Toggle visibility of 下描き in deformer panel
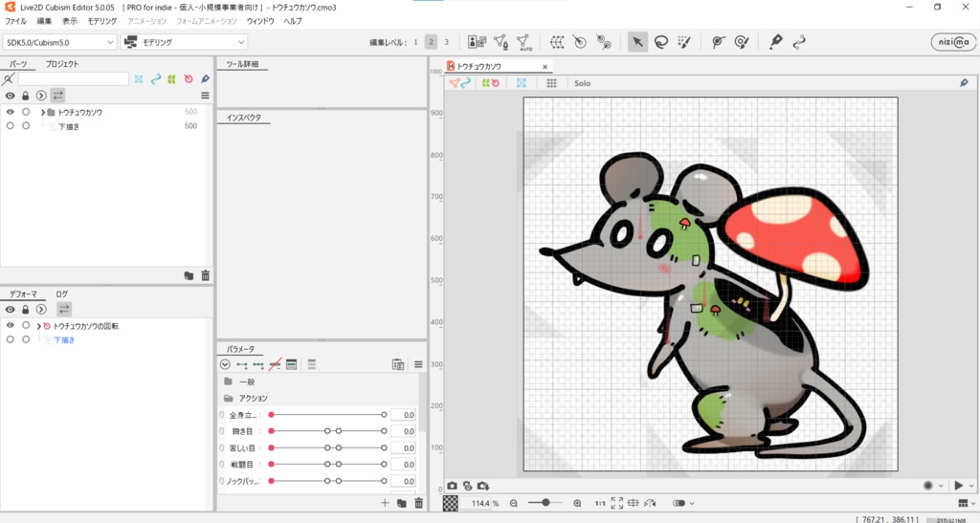The width and height of the screenshot is (980, 523). (x=10, y=339)
